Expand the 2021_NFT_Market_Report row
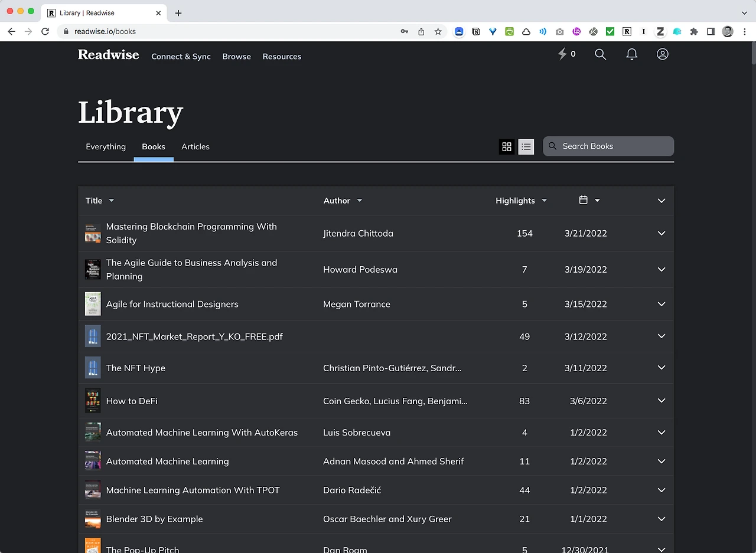The width and height of the screenshot is (756, 553). click(x=661, y=336)
